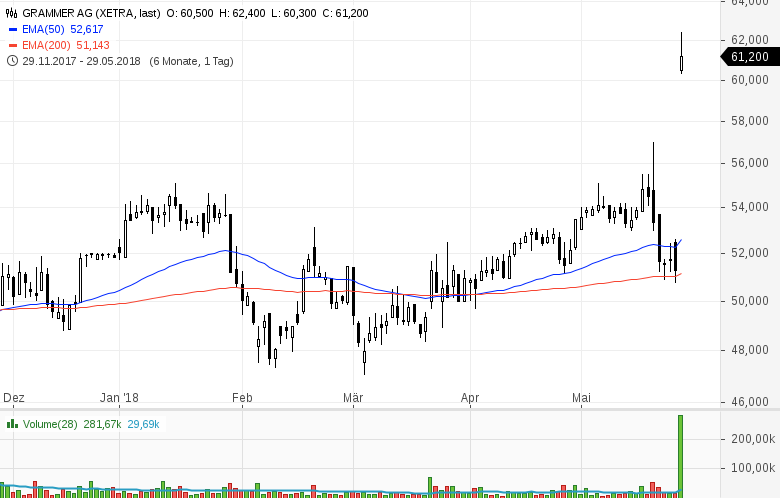
Task: Click the green volume bars icon
Action: (x=12, y=424)
